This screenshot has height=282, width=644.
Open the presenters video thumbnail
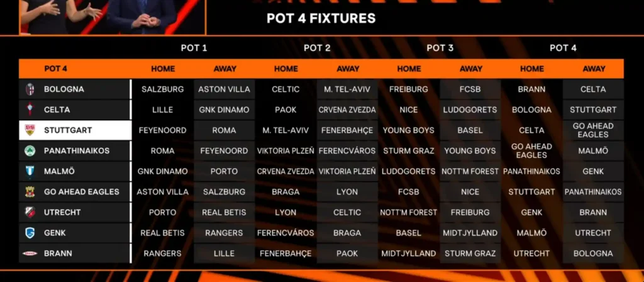click(x=103, y=17)
